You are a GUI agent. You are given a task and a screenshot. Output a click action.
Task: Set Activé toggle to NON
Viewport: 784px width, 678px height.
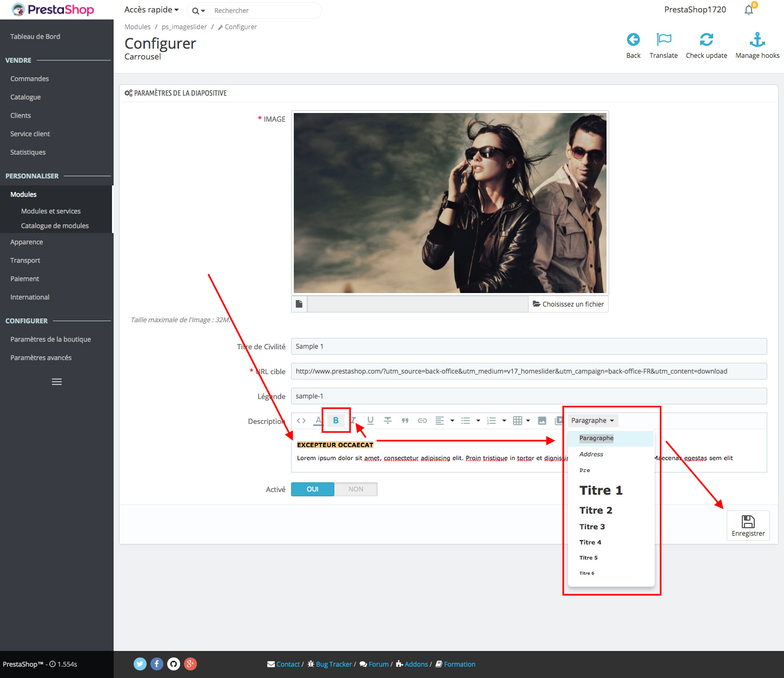356,489
